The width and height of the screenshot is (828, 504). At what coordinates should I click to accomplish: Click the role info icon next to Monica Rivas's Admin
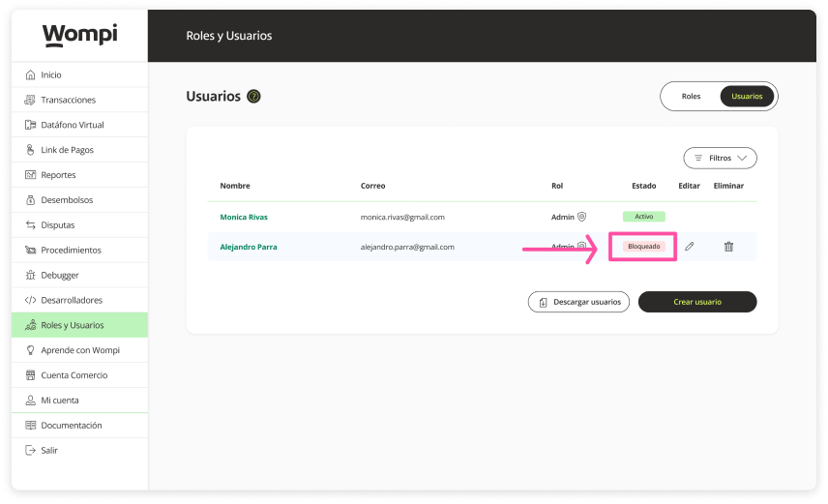582,218
